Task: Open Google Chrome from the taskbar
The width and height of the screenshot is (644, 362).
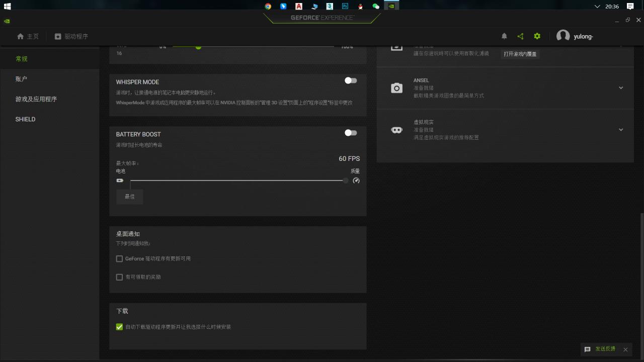Action: [268, 6]
